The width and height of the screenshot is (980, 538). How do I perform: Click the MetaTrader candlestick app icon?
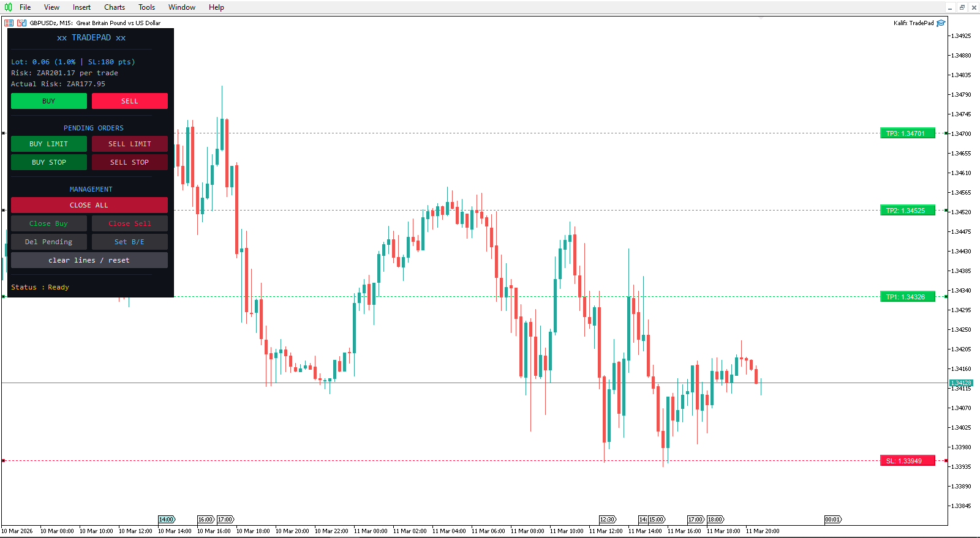point(8,7)
